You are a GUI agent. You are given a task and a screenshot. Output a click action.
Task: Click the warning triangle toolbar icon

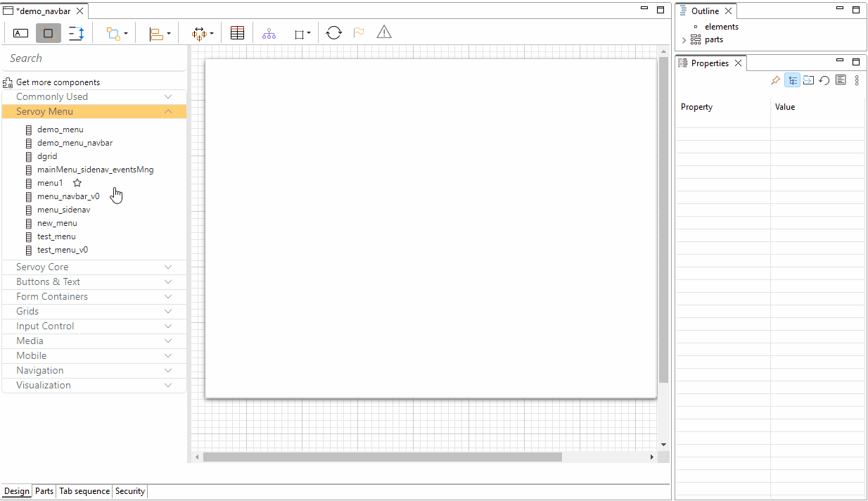[384, 32]
